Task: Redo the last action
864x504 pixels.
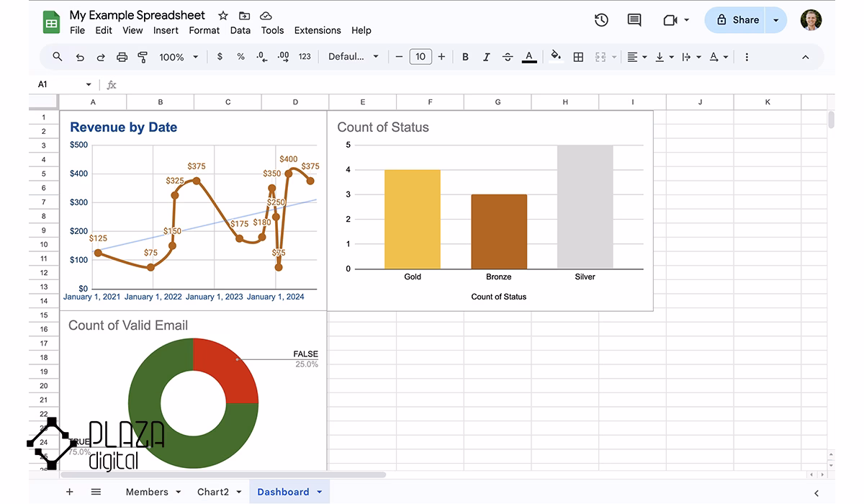Action: pos(101,57)
